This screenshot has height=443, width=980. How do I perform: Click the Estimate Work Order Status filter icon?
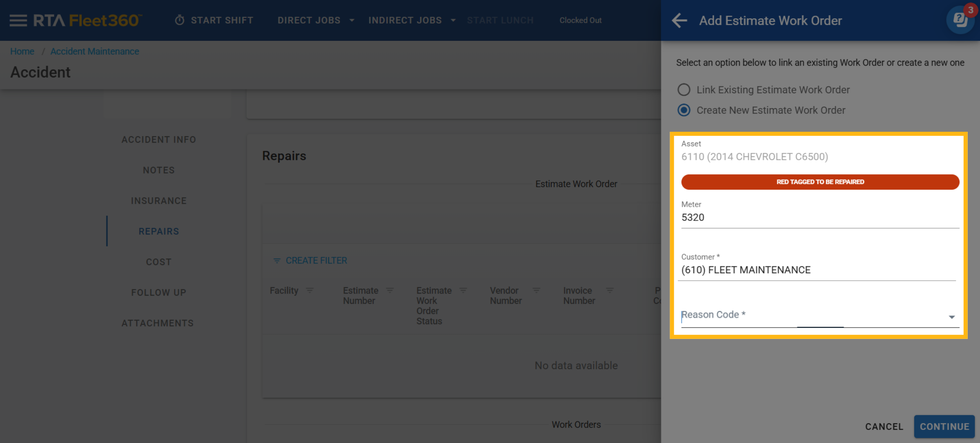[463, 290]
